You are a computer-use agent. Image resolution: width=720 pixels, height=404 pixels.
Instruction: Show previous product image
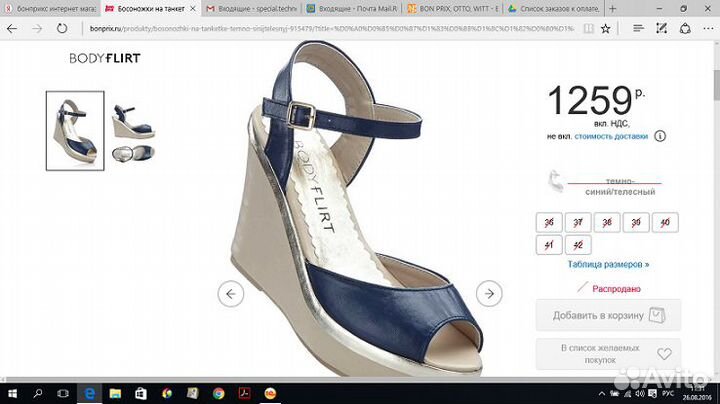(x=231, y=293)
